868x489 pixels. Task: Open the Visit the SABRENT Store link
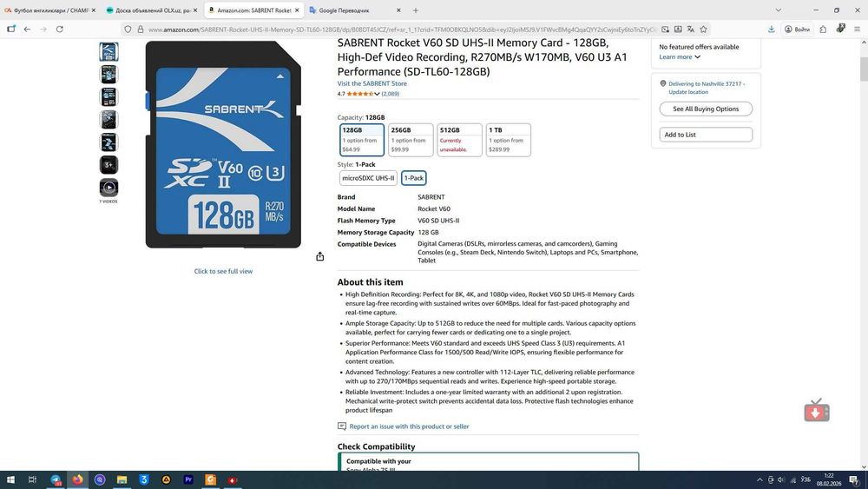(x=372, y=83)
